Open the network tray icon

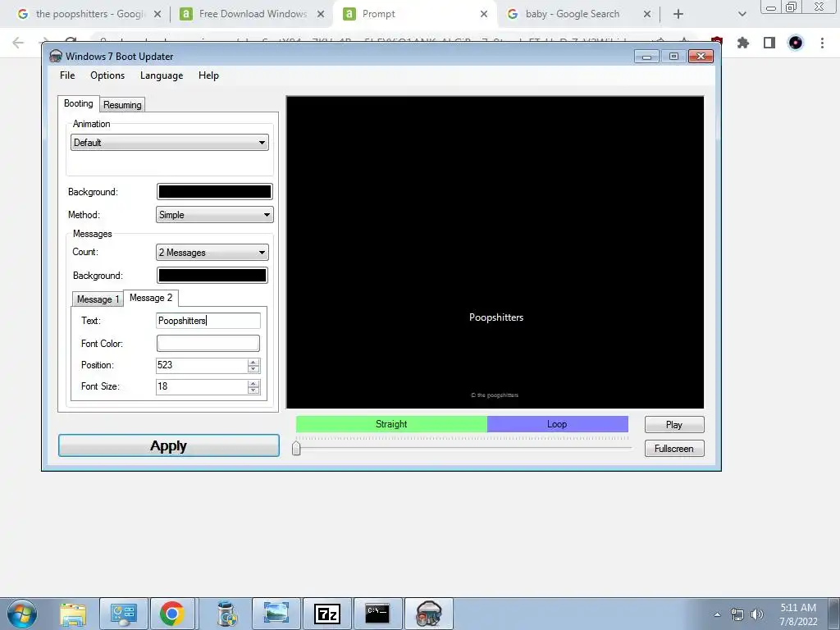click(x=737, y=614)
